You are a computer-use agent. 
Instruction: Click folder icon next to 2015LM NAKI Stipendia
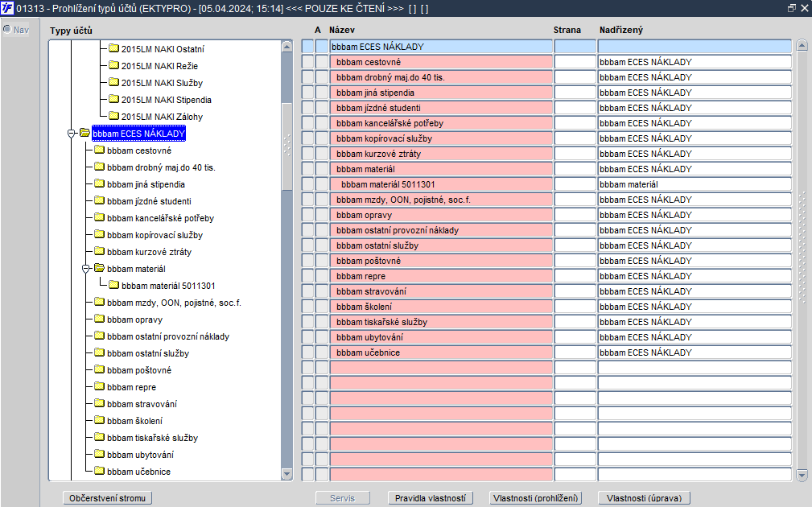click(x=114, y=100)
